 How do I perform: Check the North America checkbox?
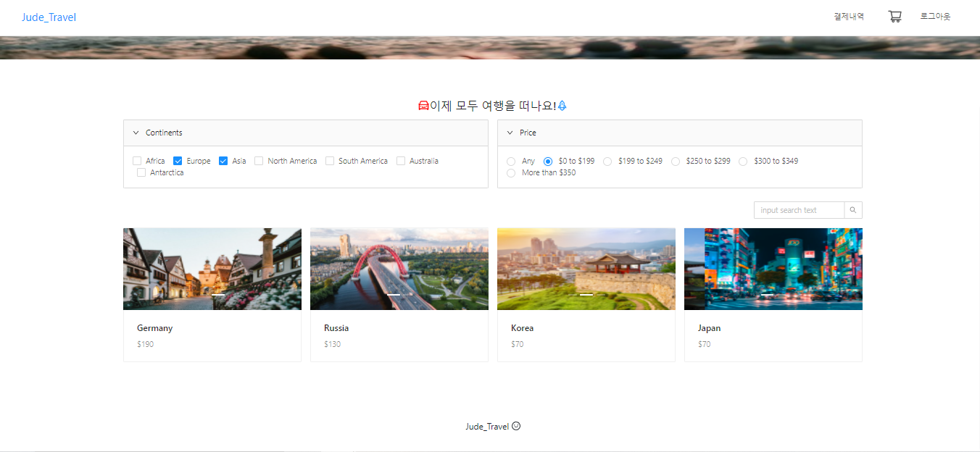coord(259,161)
